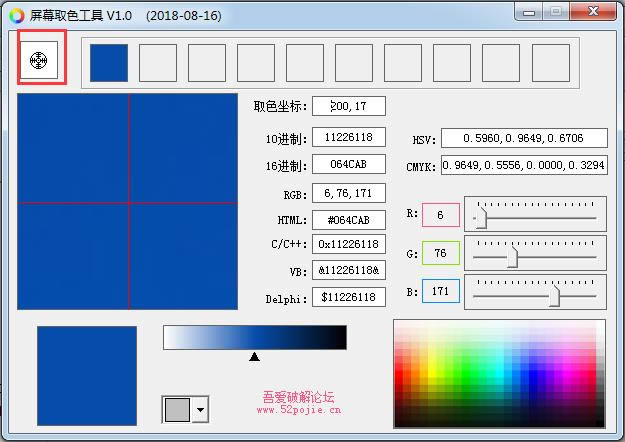Click the brightness gradient bar
This screenshot has height=442, width=625.
tap(254, 337)
